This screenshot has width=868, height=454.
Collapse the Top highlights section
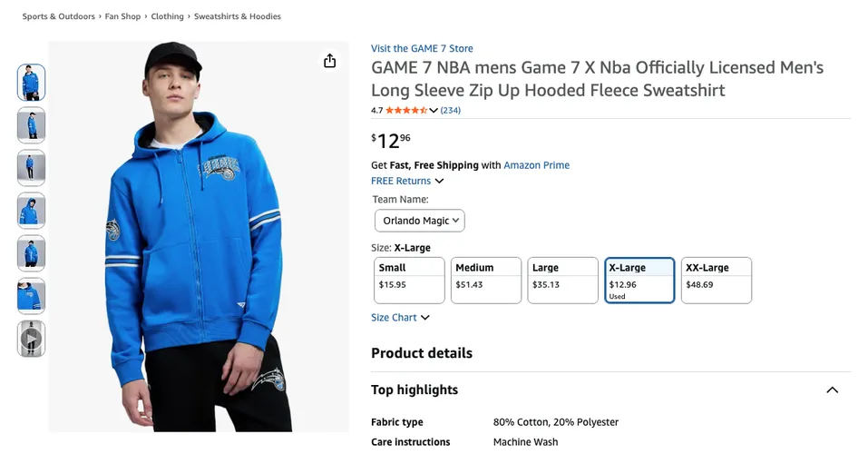pyautogui.click(x=832, y=390)
